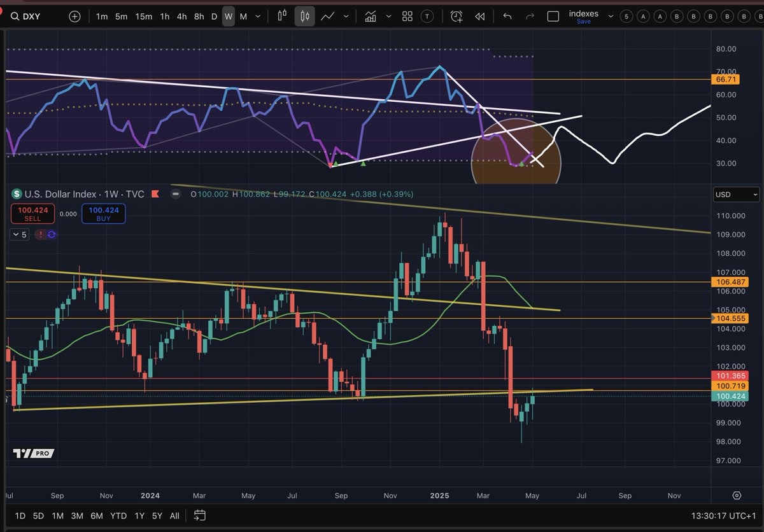This screenshot has width=764, height=532.
Task: Click the 100.424 price label on the scale
Action: pyautogui.click(x=730, y=396)
